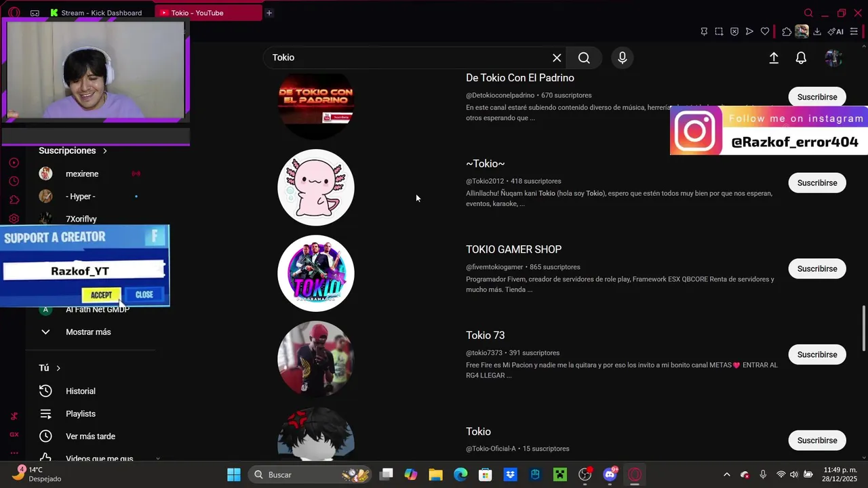The image size is (868, 488).
Task: Open TOKIO GAMER SHOP channel title
Action: [514, 249]
